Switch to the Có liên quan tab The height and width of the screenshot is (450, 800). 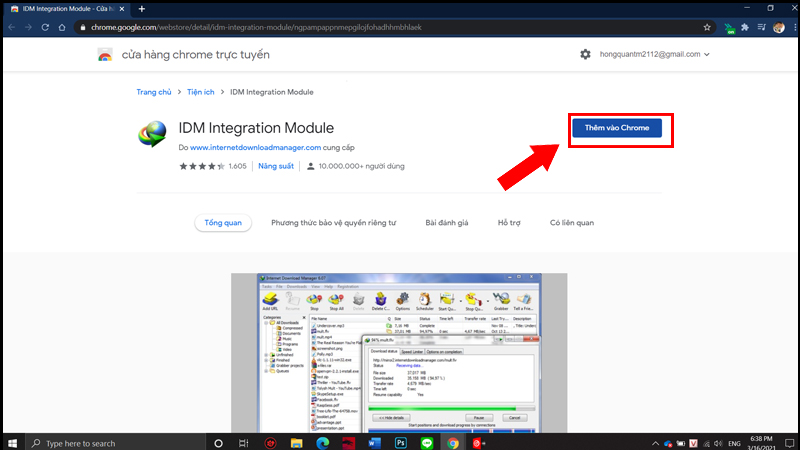(572, 222)
